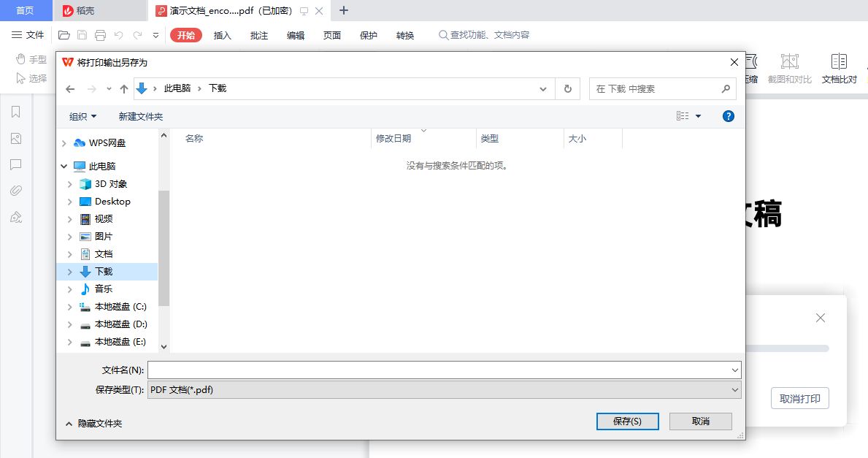The image size is (868, 458).
Task: Open 保存类型 PDF 文档 combo box
Action: click(x=444, y=390)
